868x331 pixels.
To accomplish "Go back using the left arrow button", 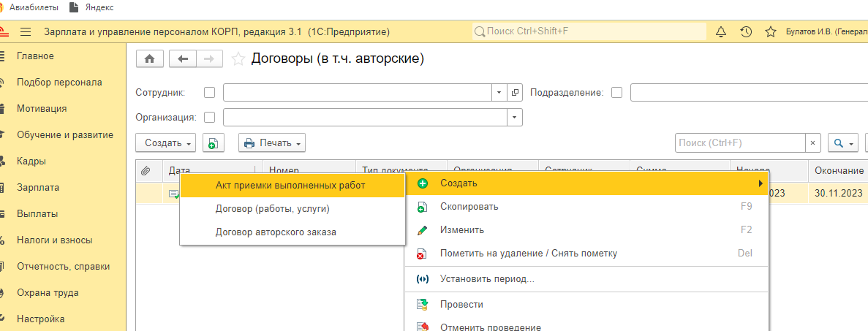I will tap(182, 59).
